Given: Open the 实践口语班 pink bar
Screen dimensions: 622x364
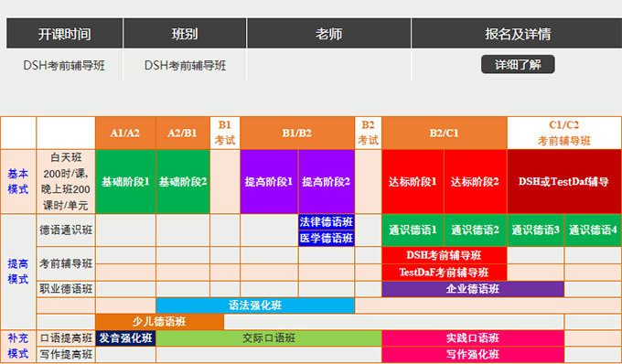Looking at the screenshot, I should tap(473, 338).
